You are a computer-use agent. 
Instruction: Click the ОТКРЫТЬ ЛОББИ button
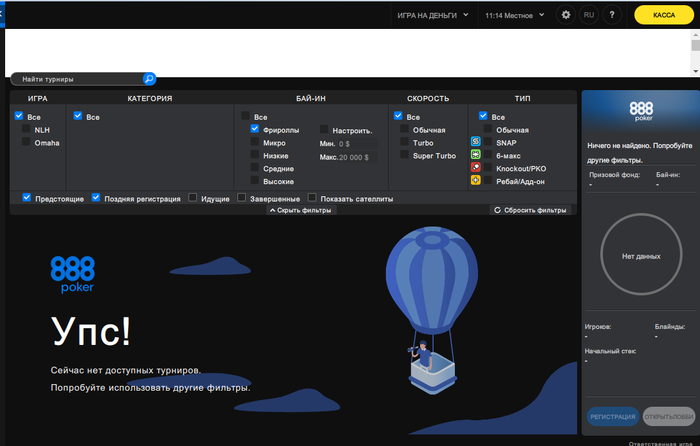click(x=669, y=417)
